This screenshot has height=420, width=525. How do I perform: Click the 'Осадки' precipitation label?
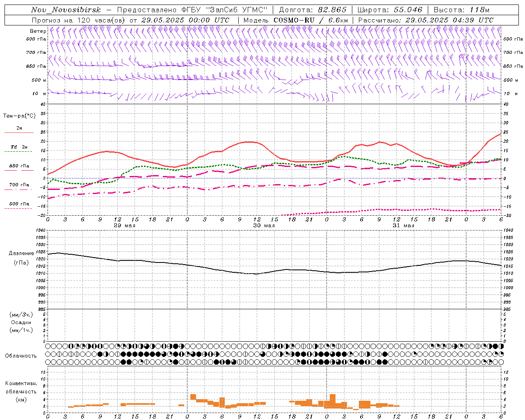[21, 322]
